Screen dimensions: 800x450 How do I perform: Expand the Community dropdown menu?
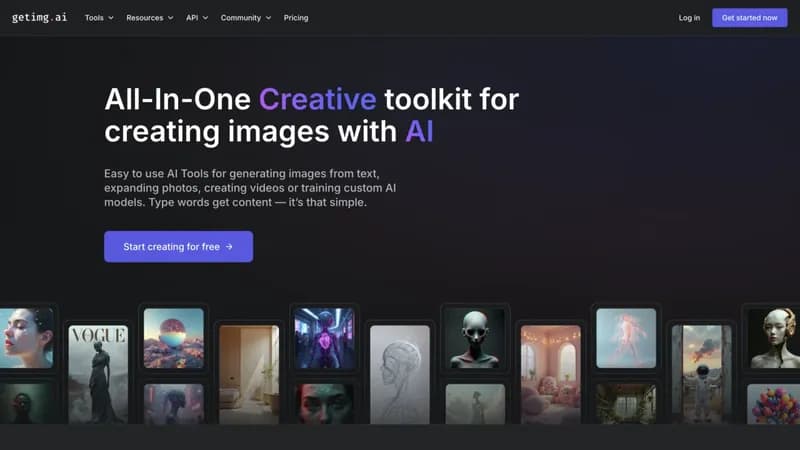(245, 18)
